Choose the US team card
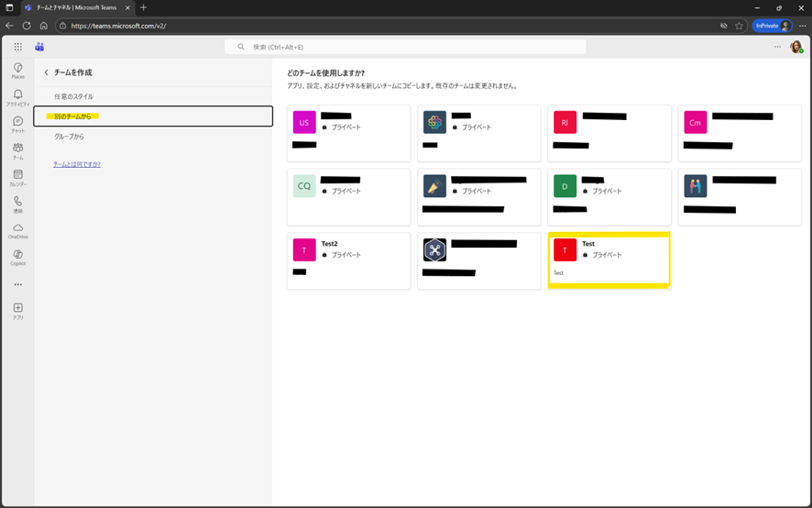The height and width of the screenshot is (508, 812). coord(348,133)
